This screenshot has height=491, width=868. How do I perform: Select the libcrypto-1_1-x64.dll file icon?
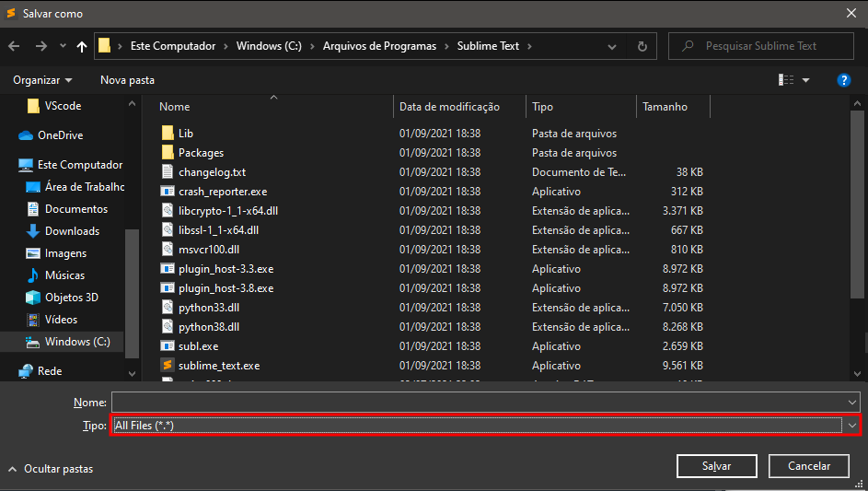click(168, 211)
